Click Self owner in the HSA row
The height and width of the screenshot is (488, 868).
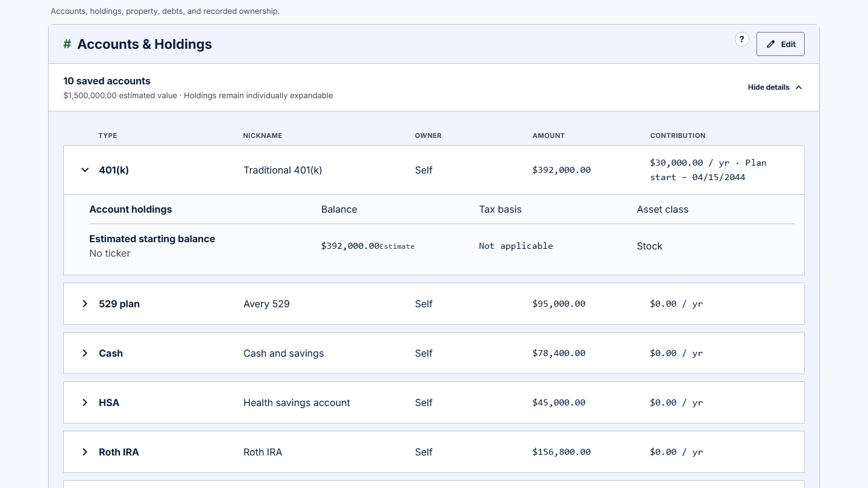point(424,402)
